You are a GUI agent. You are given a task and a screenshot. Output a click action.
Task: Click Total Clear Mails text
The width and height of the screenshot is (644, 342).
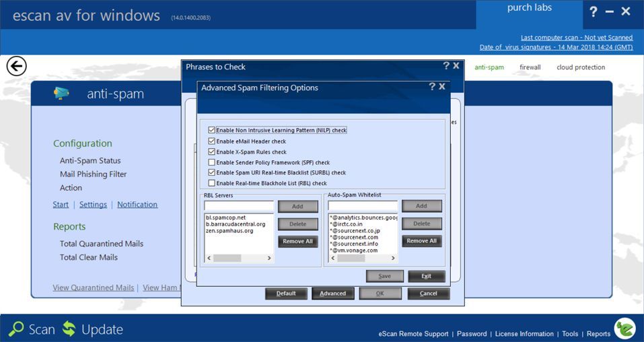pos(89,257)
